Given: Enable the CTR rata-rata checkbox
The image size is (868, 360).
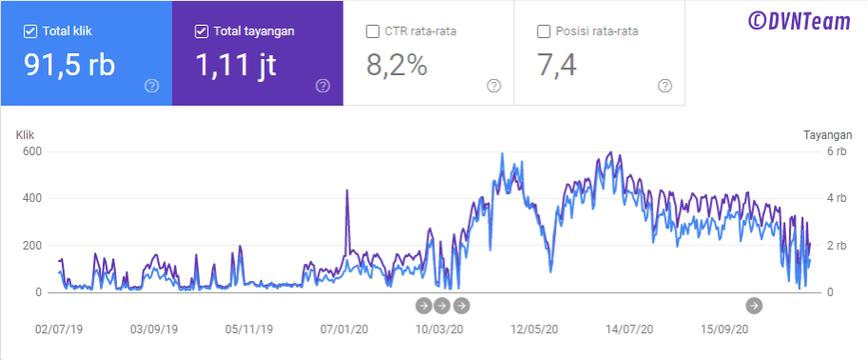Looking at the screenshot, I should (x=372, y=31).
